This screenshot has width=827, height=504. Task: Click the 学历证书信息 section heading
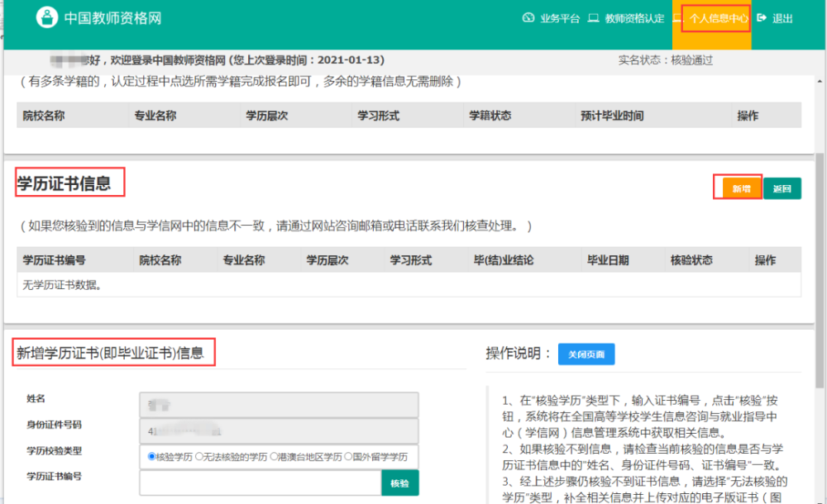[64, 183]
